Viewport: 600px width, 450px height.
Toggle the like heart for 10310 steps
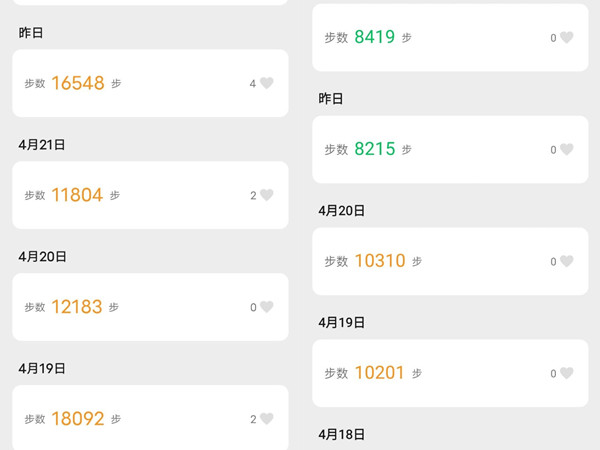pos(567,262)
